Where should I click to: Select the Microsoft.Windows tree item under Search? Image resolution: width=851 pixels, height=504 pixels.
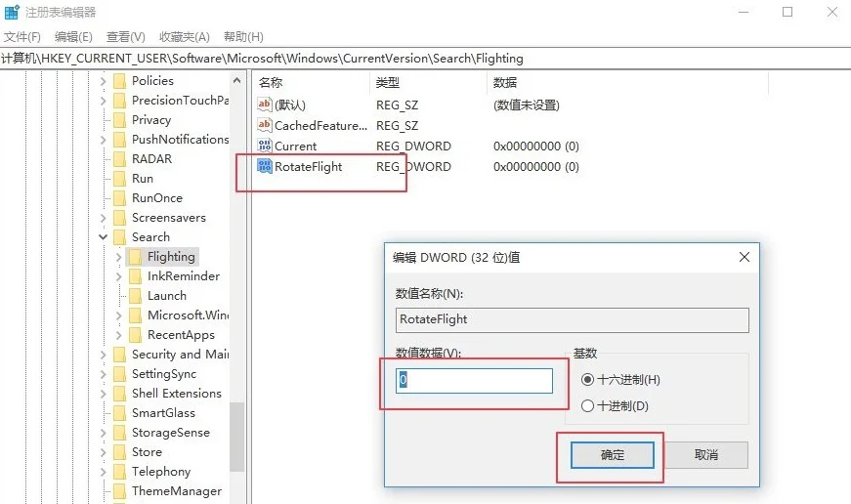pos(188,315)
